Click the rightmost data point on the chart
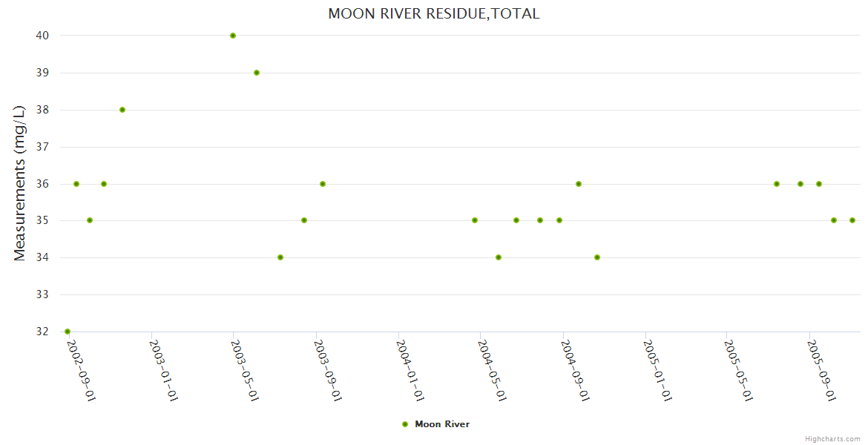 852,220
